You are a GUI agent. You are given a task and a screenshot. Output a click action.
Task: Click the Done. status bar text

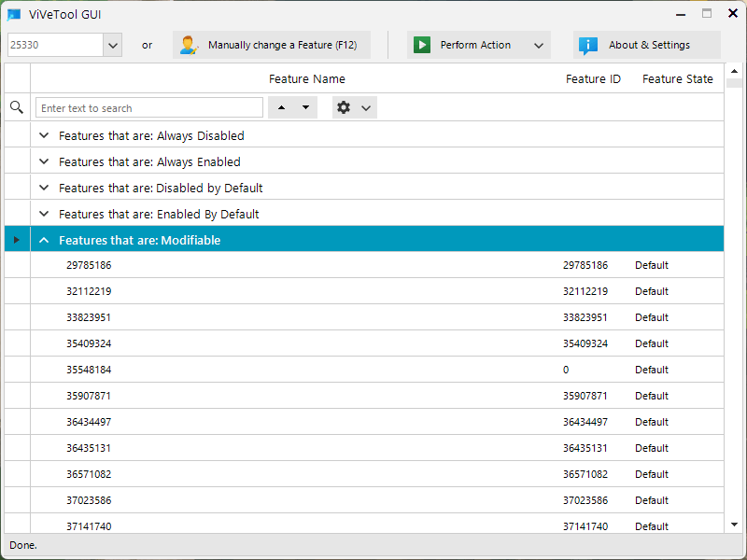pyautogui.click(x=22, y=545)
